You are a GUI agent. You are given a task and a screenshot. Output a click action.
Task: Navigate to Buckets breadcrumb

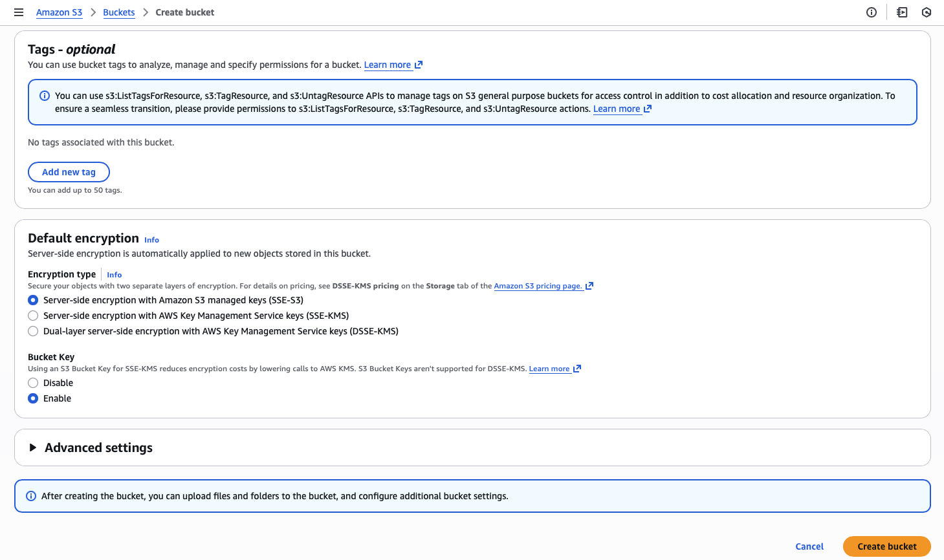pyautogui.click(x=119, y=12)
